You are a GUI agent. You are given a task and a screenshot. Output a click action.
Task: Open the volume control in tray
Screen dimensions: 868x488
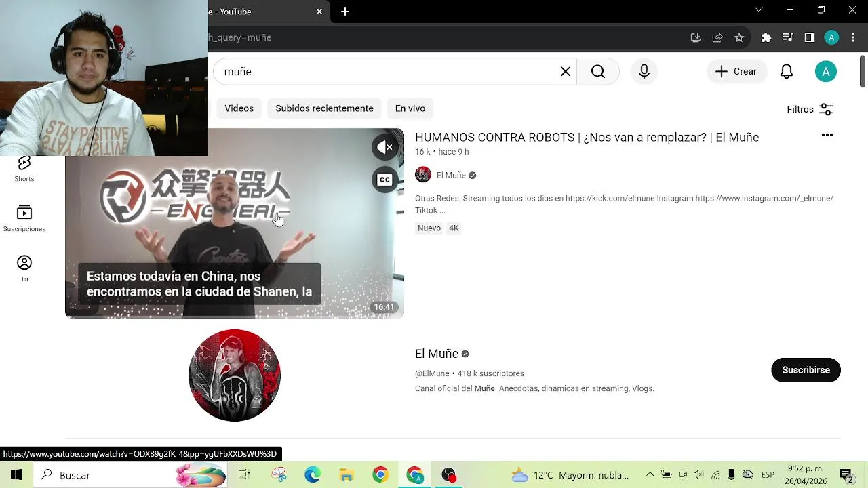coord(698,475)
